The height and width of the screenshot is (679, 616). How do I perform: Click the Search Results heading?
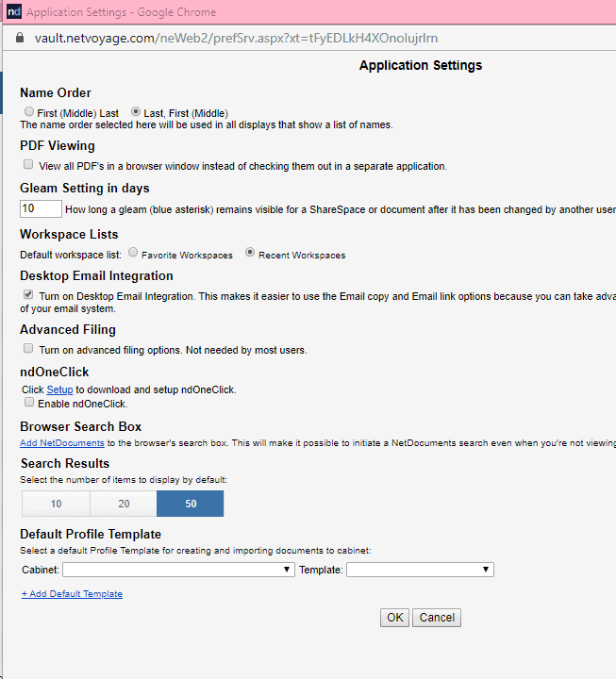coord(65,463)
